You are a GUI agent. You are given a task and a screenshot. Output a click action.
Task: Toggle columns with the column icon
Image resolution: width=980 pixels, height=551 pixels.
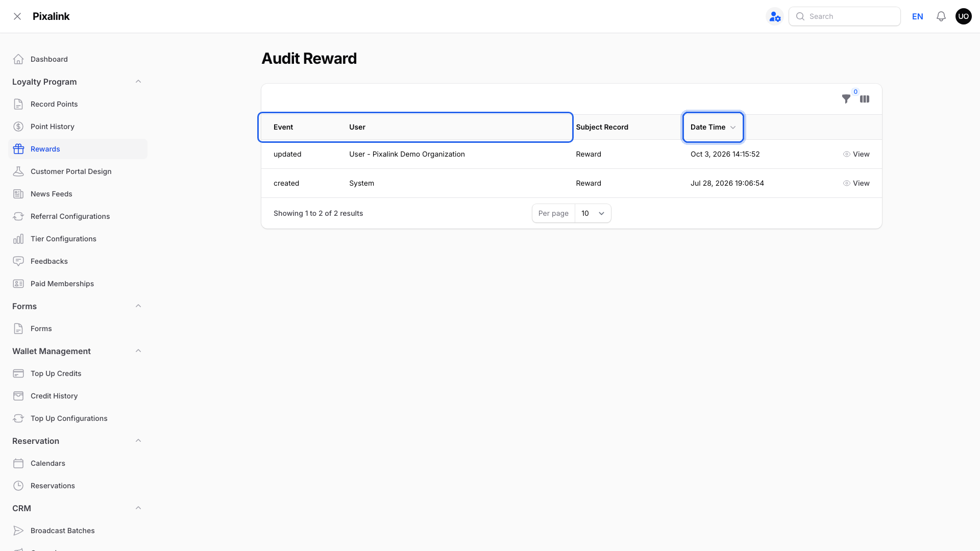coord(865,99)
